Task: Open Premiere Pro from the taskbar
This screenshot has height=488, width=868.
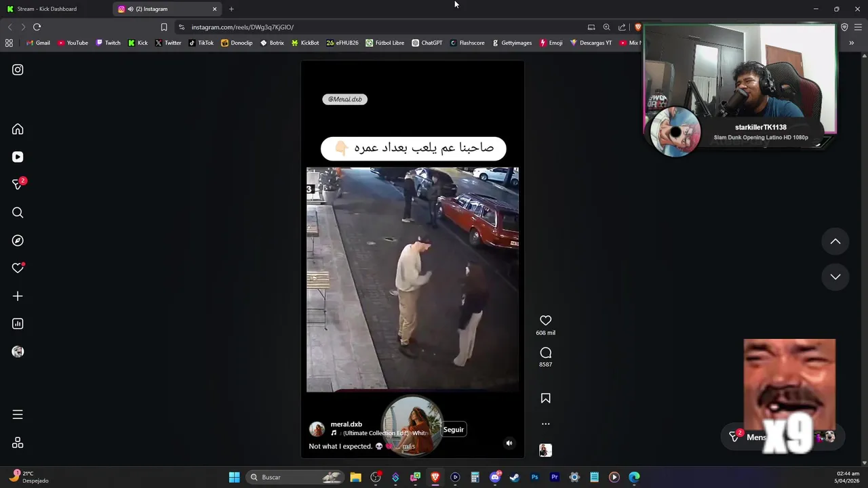Action: point(555,477)
